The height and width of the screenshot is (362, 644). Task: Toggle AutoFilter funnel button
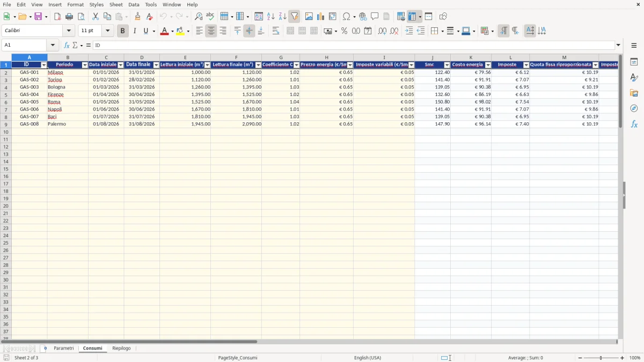pos(294,17)
